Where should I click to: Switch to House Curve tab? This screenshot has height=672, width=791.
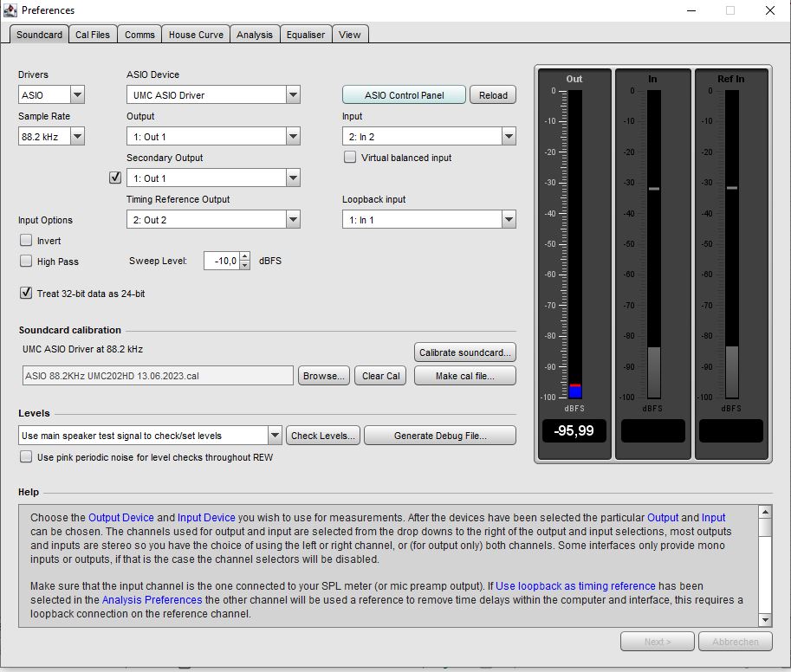[x=196, y=35]
